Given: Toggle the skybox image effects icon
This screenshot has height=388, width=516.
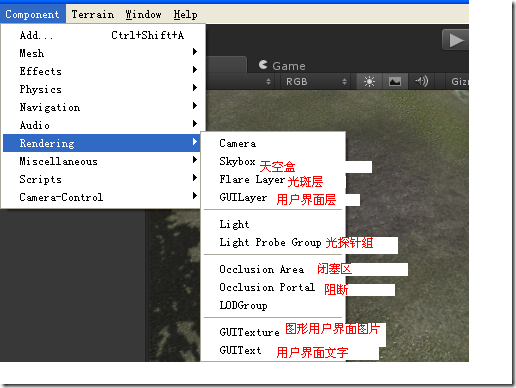Looking at the screenshot, I should [x=395, y=81].
